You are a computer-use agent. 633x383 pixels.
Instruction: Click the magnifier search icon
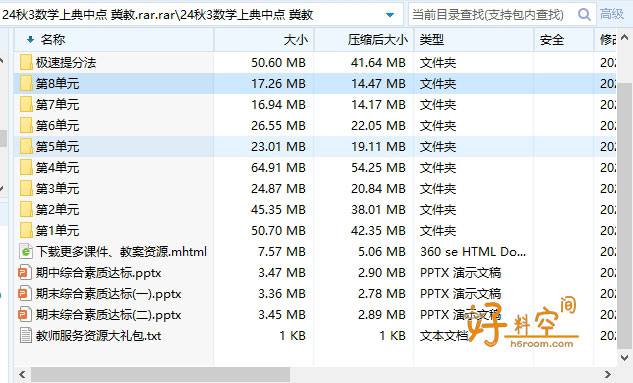tap(584, 15)
